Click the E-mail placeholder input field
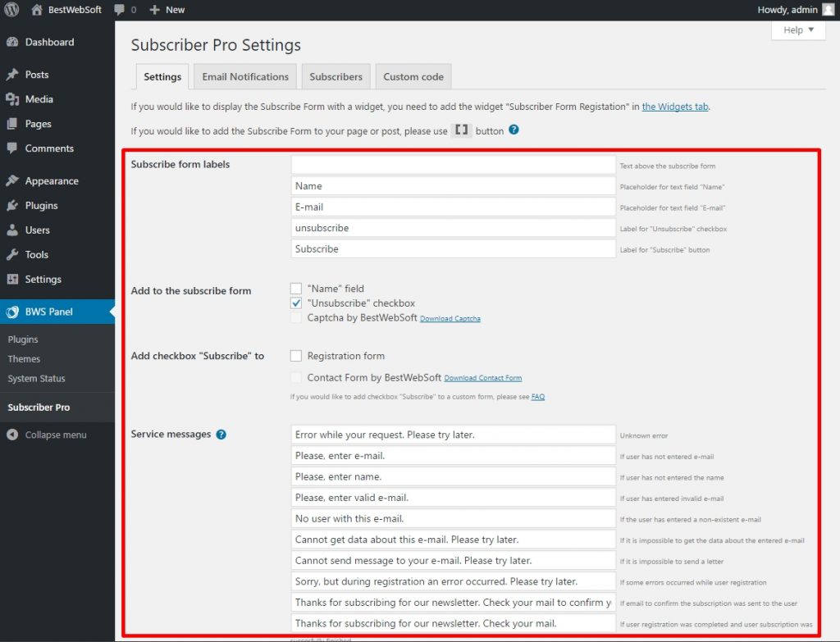 pyautogui.click(x=453, y=207)
